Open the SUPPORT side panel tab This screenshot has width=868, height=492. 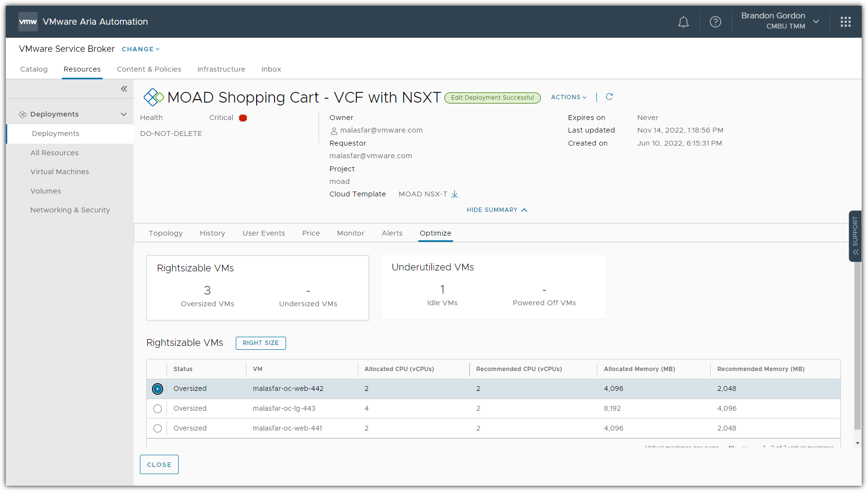[855, 236]
